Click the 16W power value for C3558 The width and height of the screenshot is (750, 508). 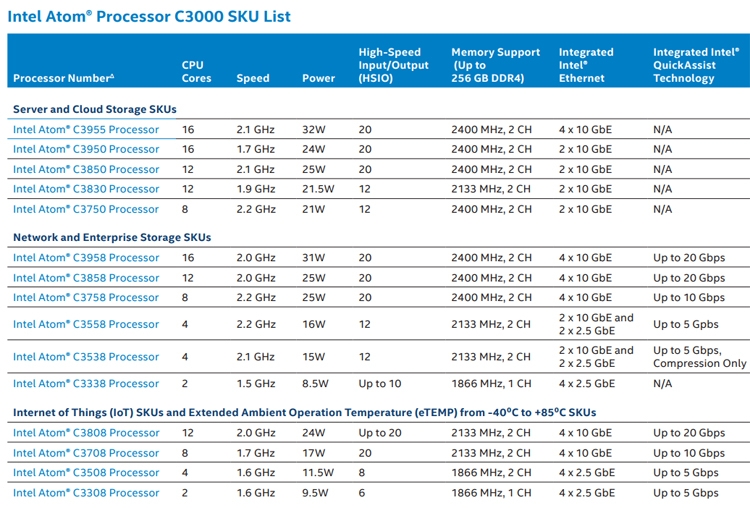(313, 324)
